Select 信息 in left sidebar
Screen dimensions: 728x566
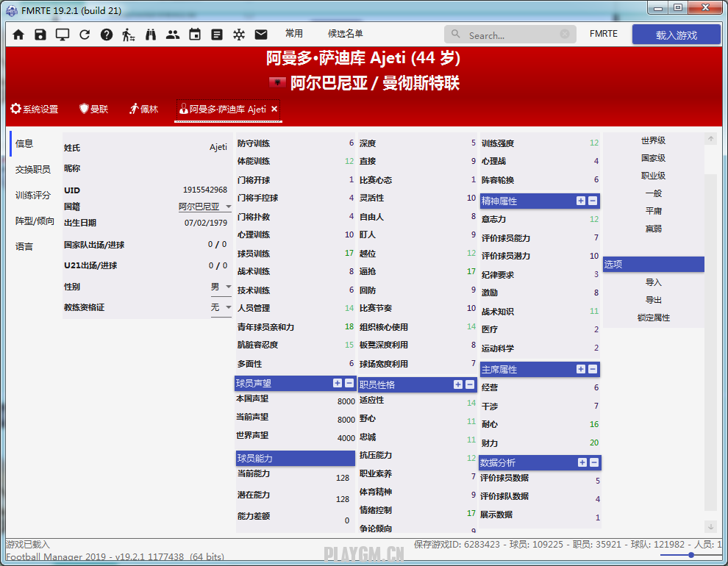(24, 143)
